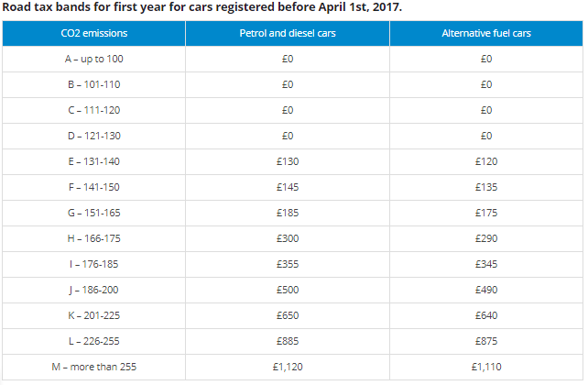
Task: Select the £1,120 petrol and diesel value
Action: [x=288, y=367]
